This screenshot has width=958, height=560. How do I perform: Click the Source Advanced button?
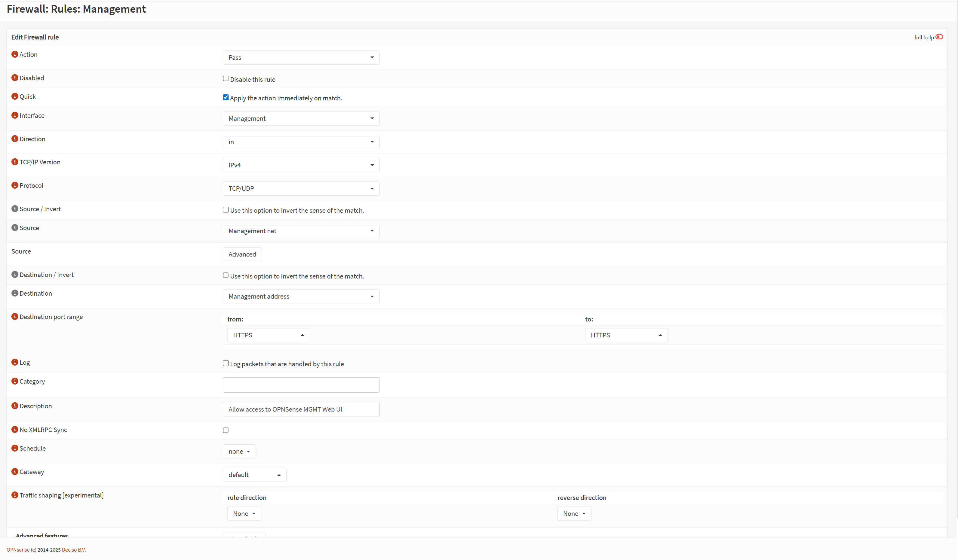242,254
